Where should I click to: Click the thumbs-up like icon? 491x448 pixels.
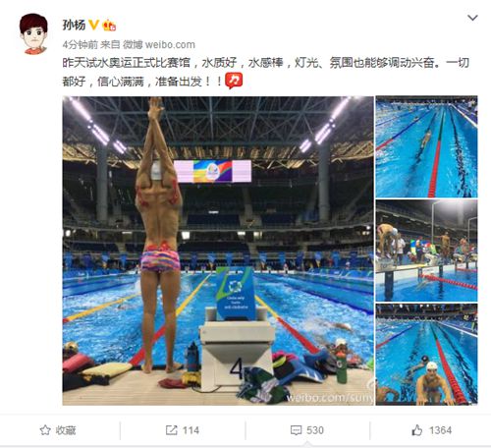(417, 430)
